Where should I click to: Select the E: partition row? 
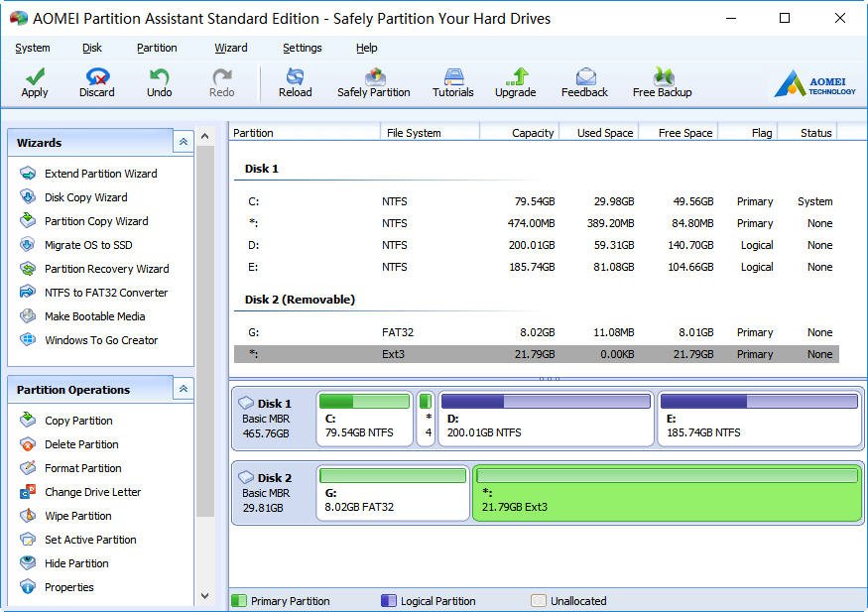[x=537, y=267]
